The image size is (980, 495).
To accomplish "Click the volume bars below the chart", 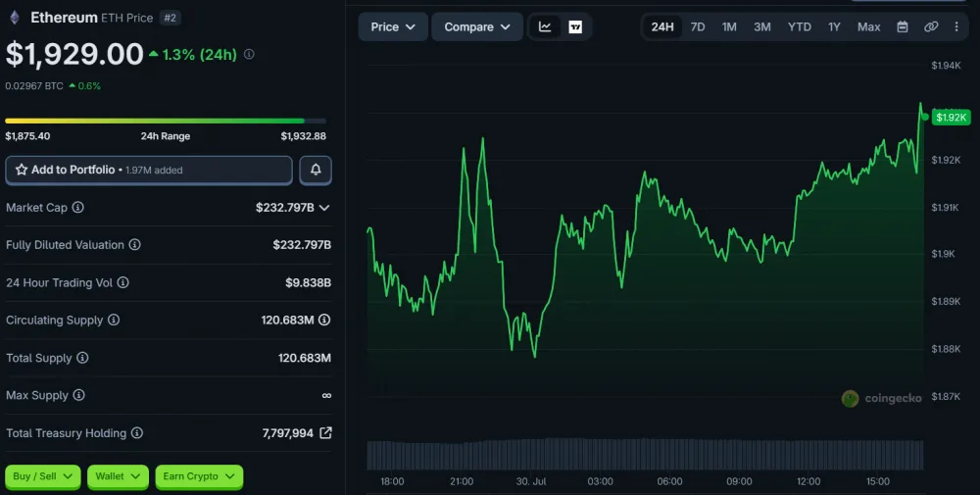I will 645,455.
